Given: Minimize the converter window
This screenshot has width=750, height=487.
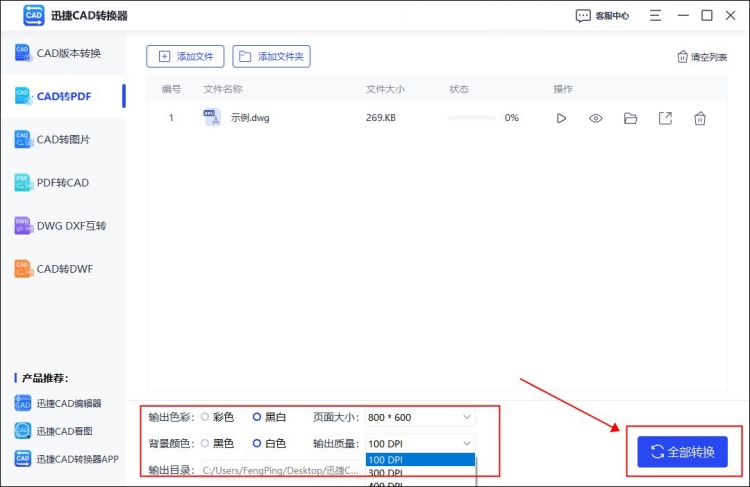Looking at the screenshot, I should [683, 15].
